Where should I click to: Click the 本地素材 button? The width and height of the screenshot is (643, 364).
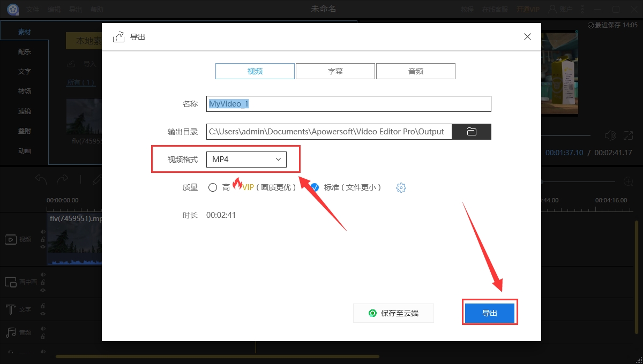point(84,41)
